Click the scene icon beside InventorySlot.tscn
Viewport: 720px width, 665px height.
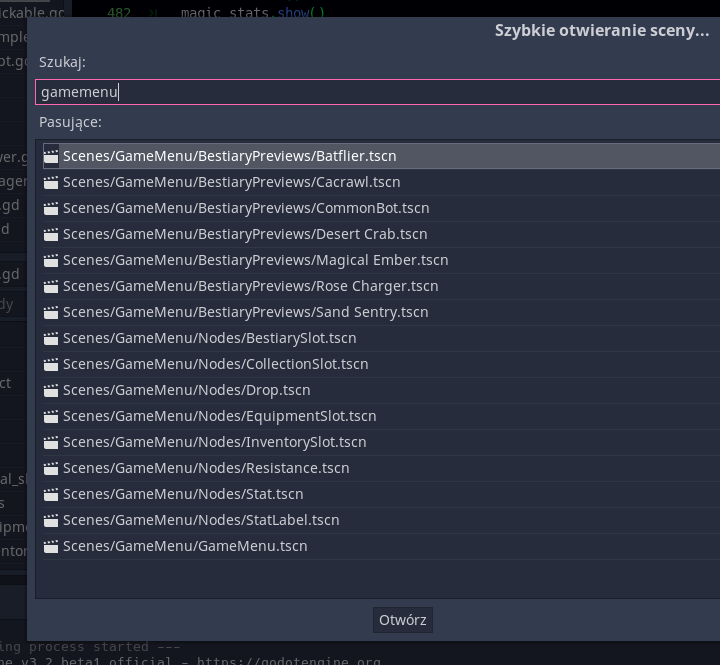click(51, 443)
